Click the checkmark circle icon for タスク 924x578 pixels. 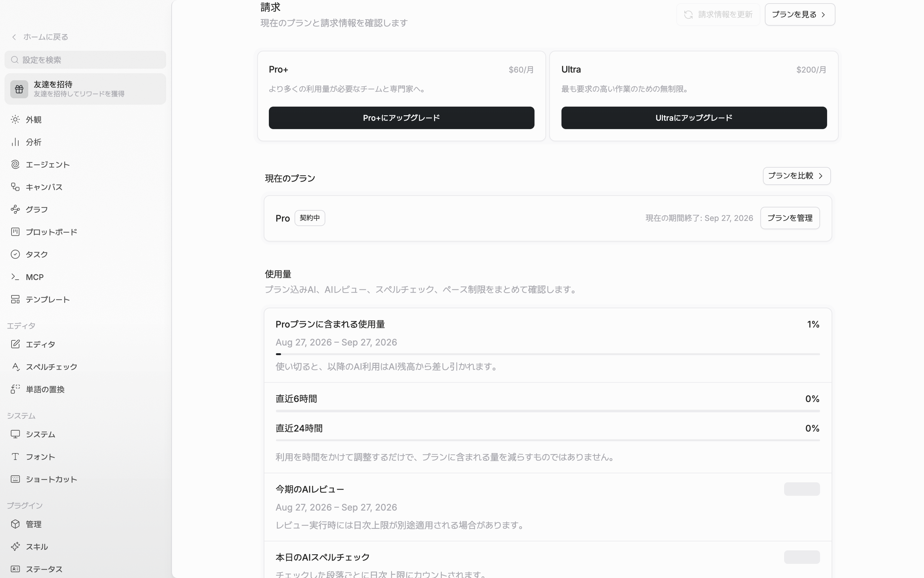click(15, 254)
